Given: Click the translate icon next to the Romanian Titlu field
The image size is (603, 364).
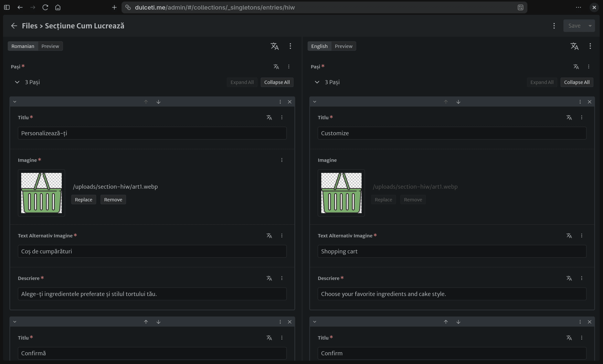Looking at the screenshot, I should click(269, 117).
